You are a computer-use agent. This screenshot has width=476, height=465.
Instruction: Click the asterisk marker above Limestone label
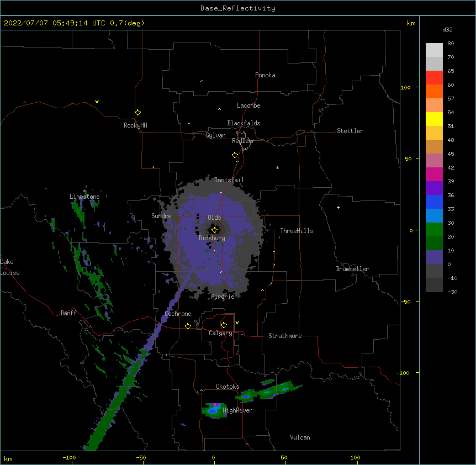(85, 191)
